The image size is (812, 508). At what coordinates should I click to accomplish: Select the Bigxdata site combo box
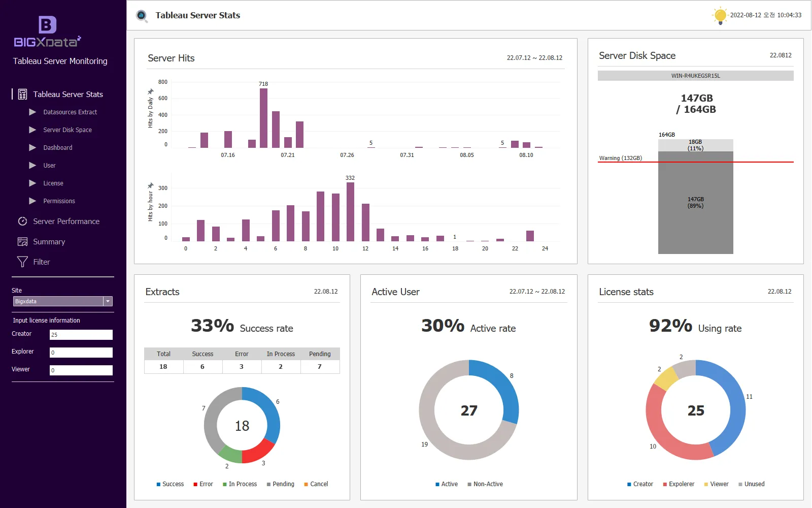[62, 301]
